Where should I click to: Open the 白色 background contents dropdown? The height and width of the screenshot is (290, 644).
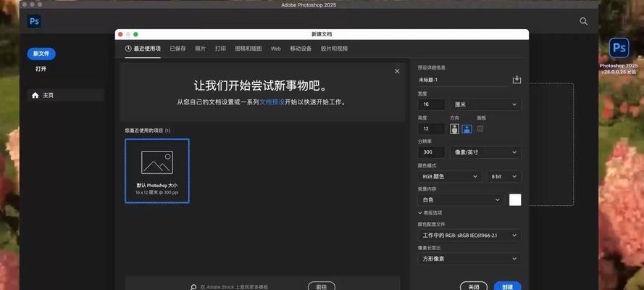pos(461,200)
